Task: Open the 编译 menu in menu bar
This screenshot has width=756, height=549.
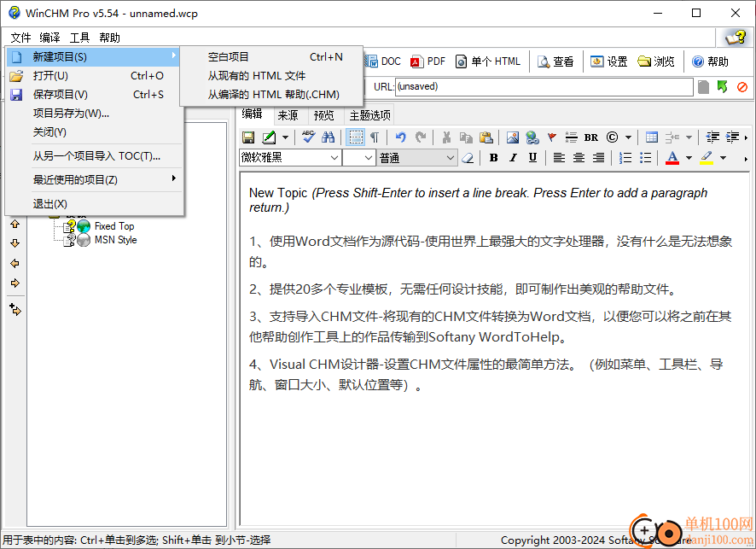Action: (49, 38)
